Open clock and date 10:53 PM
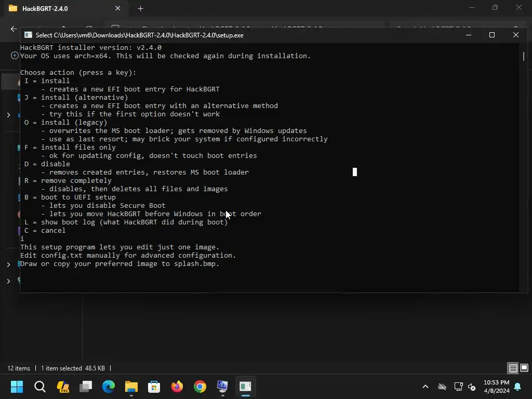This screenshot has width=532, height=399. [x=496, y=387]
